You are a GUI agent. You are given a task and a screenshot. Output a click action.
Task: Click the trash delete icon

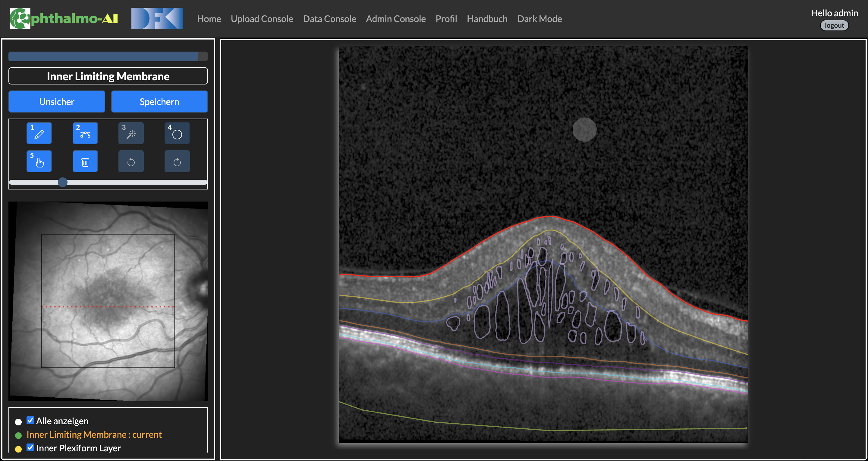coord(85,161)
